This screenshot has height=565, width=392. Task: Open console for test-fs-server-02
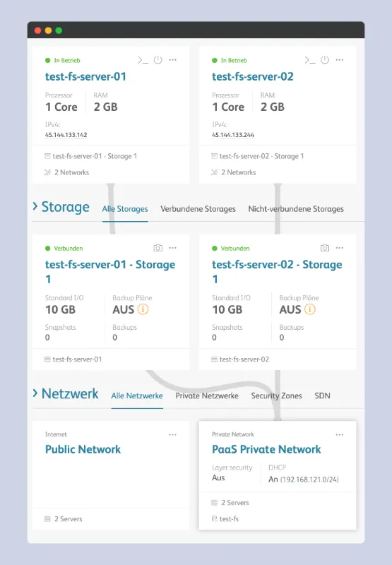point(310,60)
